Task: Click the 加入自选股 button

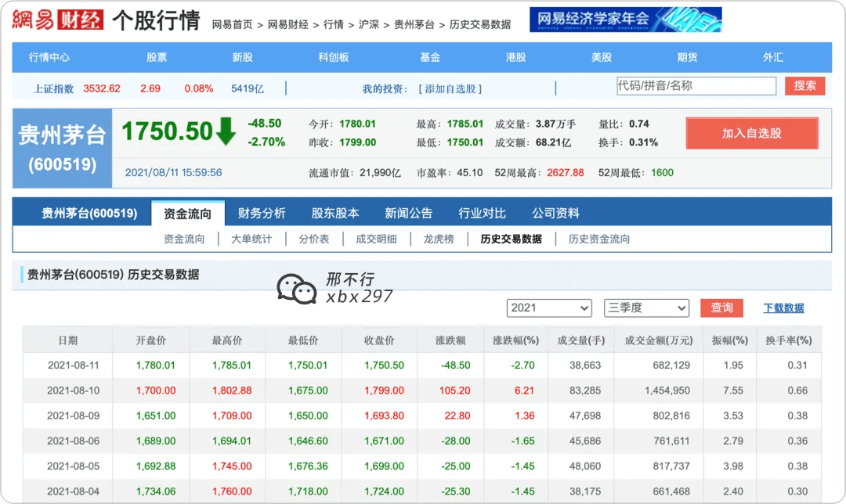Action: (x=752, y=133)
